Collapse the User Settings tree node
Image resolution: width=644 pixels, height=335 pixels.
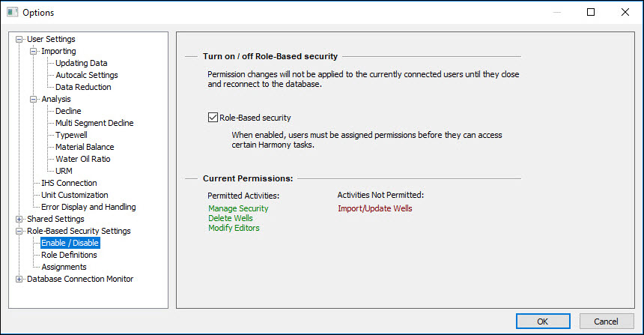(x=19, y=39)
